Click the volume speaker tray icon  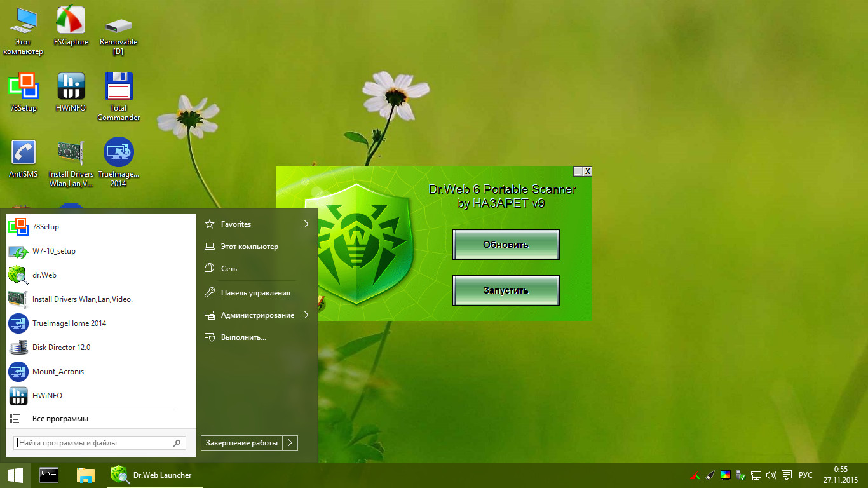[771, 475]
